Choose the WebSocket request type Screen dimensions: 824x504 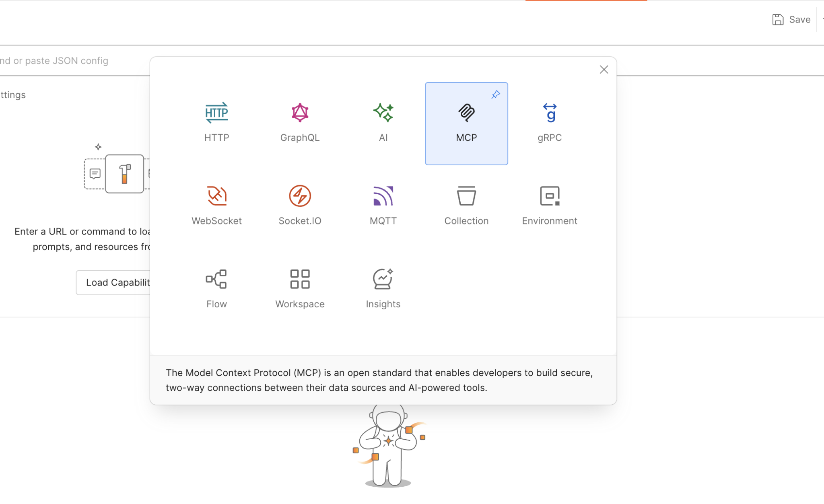216,207
